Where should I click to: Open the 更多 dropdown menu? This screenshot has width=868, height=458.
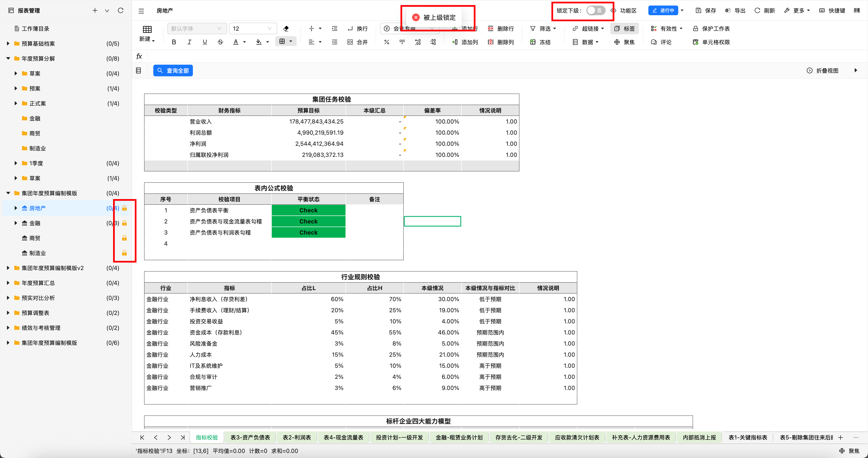pyautogui.click(x=798, y=10)
